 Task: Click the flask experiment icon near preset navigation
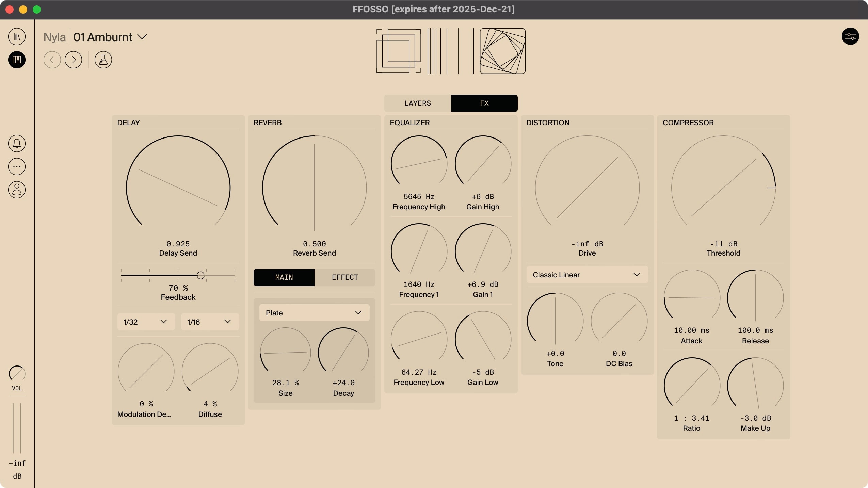pyautogui.click(x=103, y=60)
